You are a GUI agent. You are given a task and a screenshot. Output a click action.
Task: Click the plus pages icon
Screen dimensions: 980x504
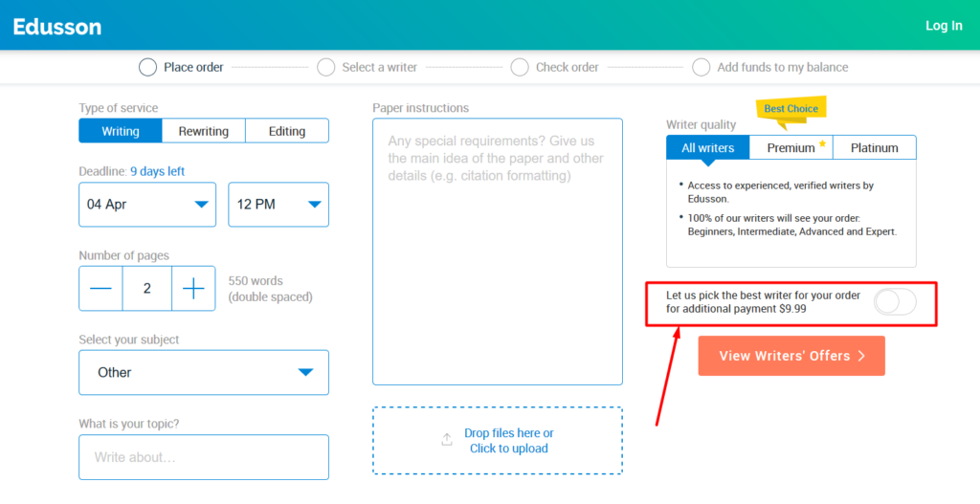pos(193,288)
